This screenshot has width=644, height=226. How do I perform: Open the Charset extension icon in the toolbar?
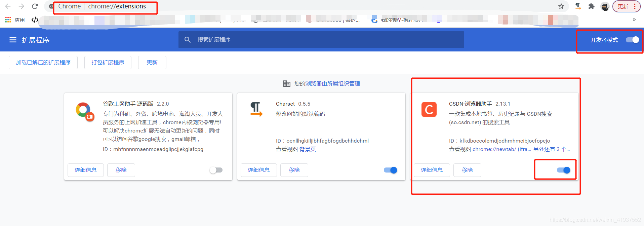click(578, 6)
